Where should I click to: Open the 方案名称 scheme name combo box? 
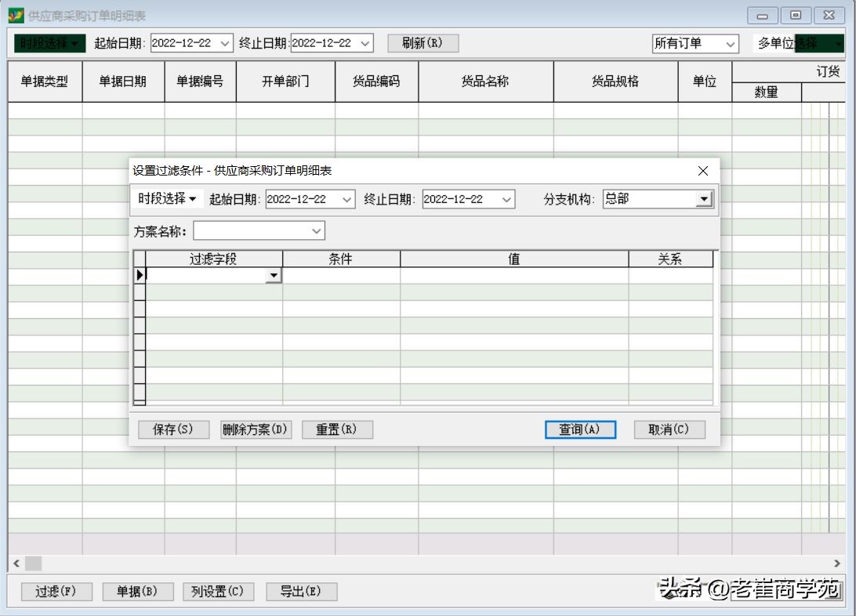[315, 230]
